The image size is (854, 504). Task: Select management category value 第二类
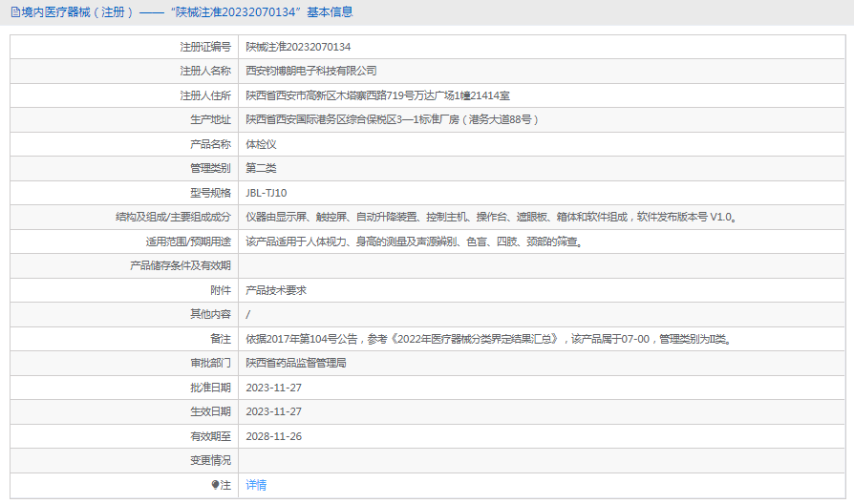click(261, 168)
